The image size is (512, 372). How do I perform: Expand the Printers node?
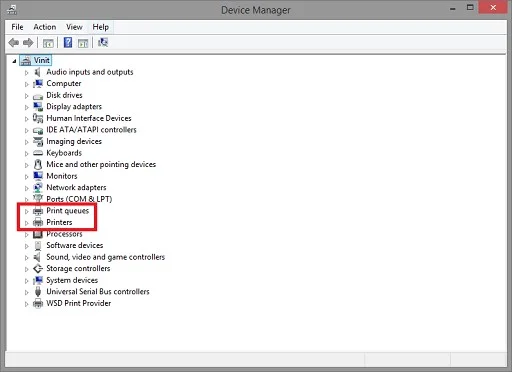click(x=27, y=223)
